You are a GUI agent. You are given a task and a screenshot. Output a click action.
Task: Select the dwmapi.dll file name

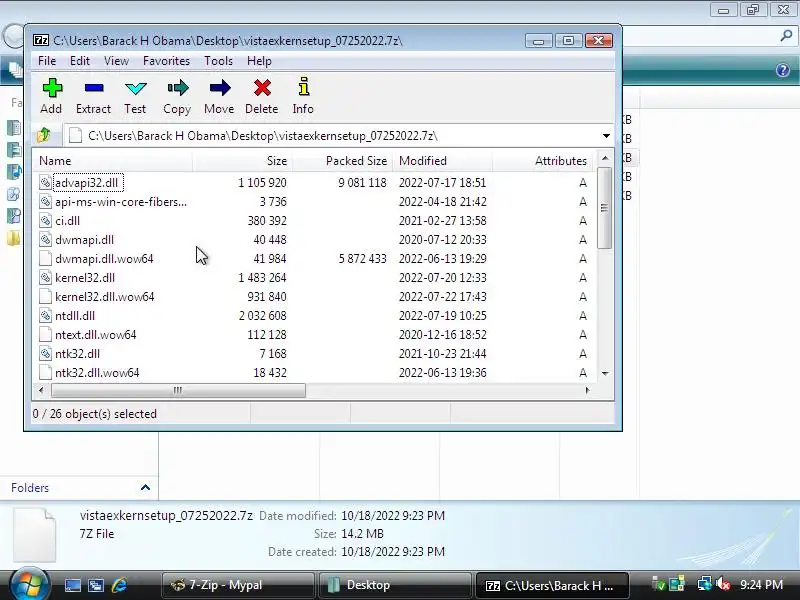pos(84,240)
